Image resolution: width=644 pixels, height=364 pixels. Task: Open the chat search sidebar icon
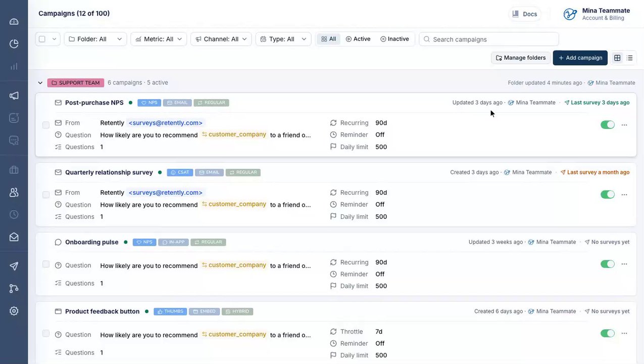point(14,140)
